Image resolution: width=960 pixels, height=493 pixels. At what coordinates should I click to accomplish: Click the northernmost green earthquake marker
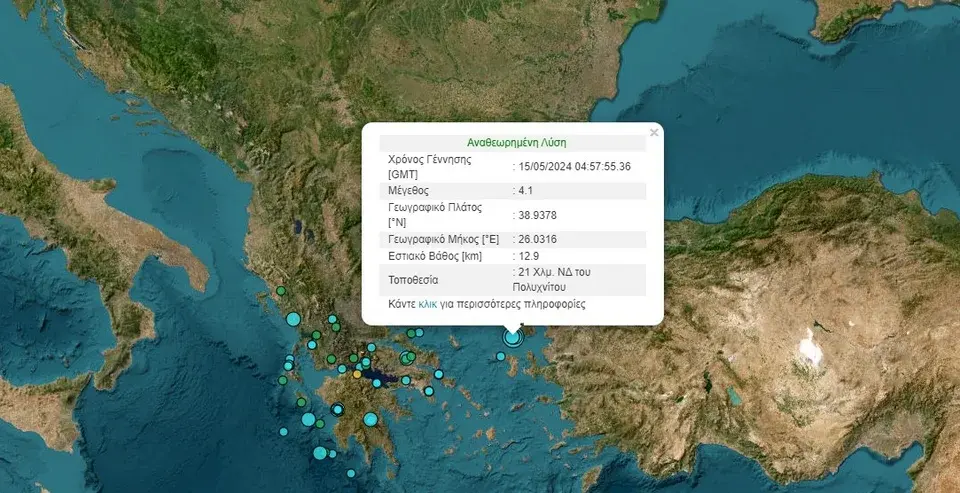click(x=280, y=291)
